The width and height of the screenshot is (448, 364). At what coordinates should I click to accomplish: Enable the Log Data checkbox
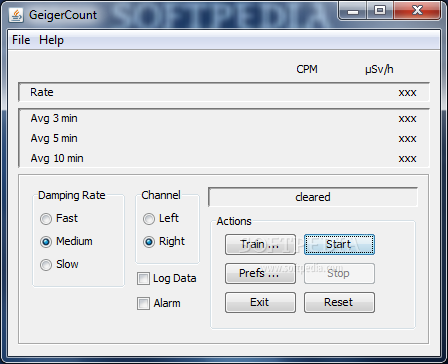(x=167, y=278)
